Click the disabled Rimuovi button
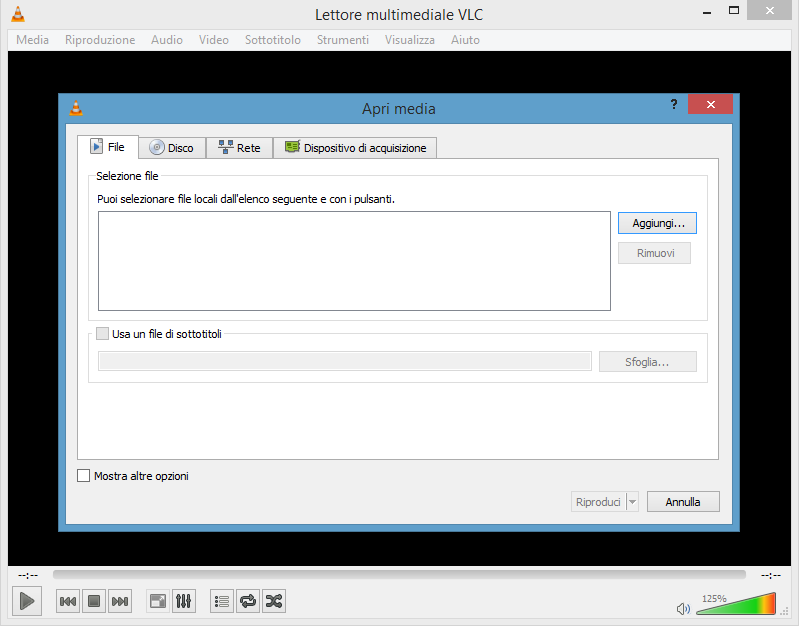The image size is (800, 626). pyautogui.click(x=655, y=253)
